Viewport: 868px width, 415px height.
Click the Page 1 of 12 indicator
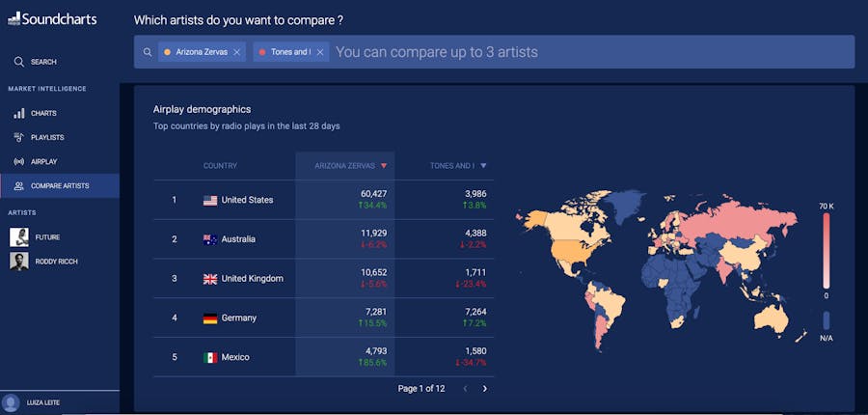coord(421,389)
